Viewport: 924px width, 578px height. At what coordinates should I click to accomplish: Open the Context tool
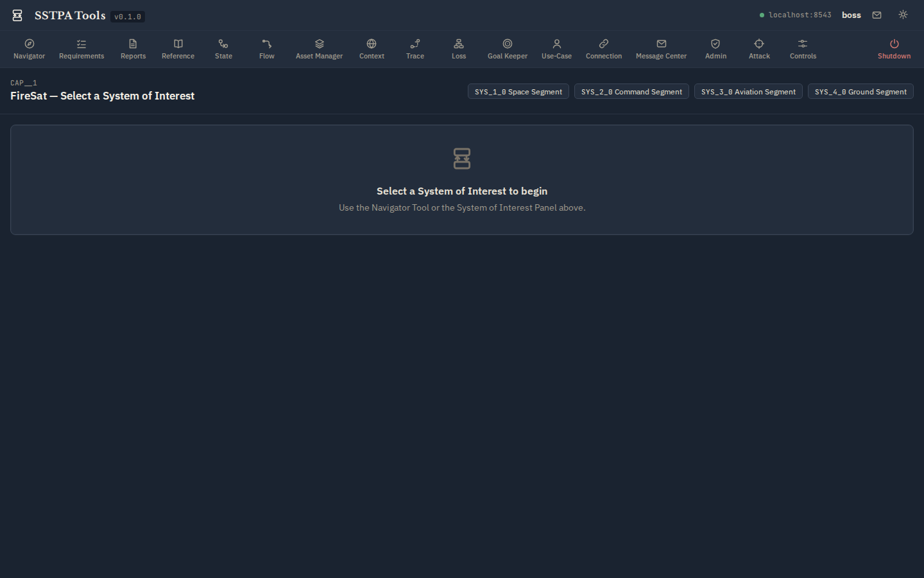372,49
